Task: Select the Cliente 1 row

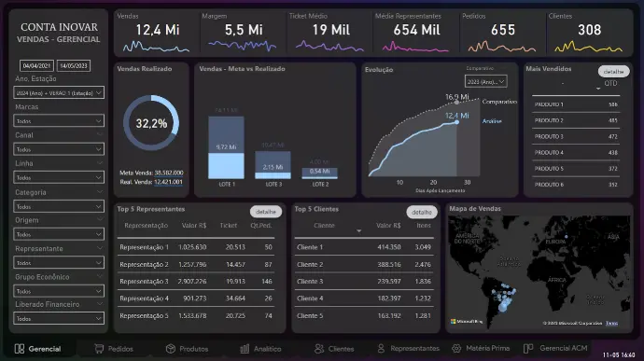Action: 364,247
